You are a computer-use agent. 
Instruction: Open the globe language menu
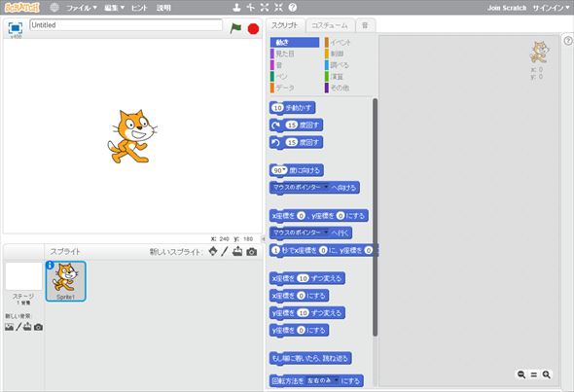54,8
